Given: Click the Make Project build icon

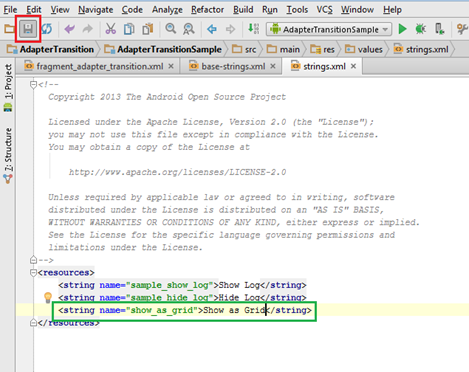Looking at the screenshot, I should 253,29.
